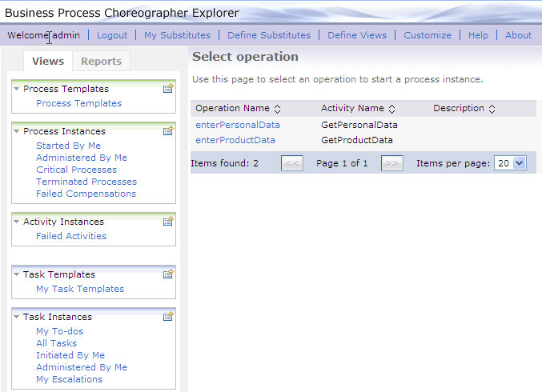Viewport: 542px width, 392px height.
Task: Collapse the Process Instances section triangle
Action: [16, 131]
